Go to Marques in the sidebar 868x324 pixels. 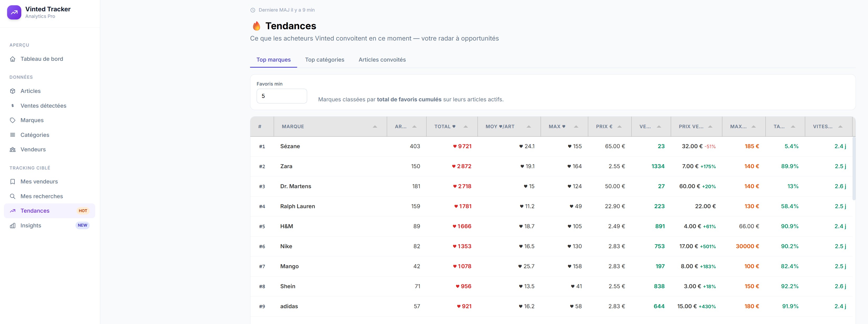(x=49, y=120)
